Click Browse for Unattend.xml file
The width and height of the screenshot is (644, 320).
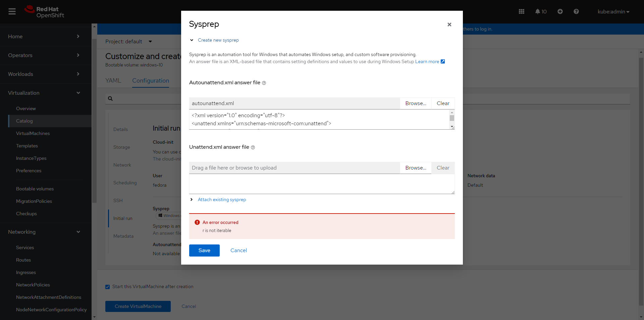[x=416, y=168]
